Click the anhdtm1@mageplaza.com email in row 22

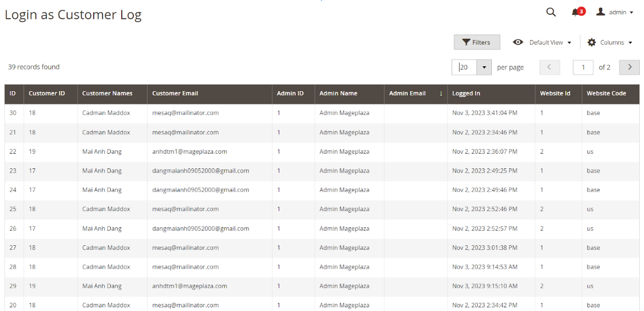click(x=189, y=152)
